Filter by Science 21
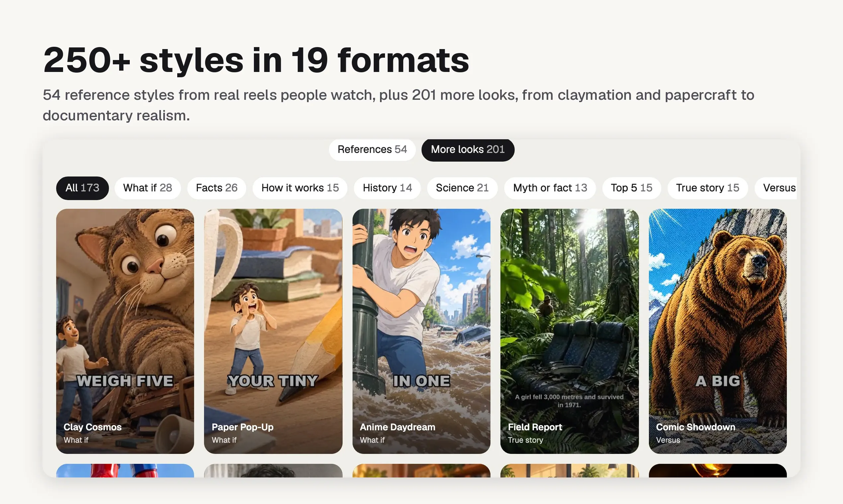 [462, 188]
